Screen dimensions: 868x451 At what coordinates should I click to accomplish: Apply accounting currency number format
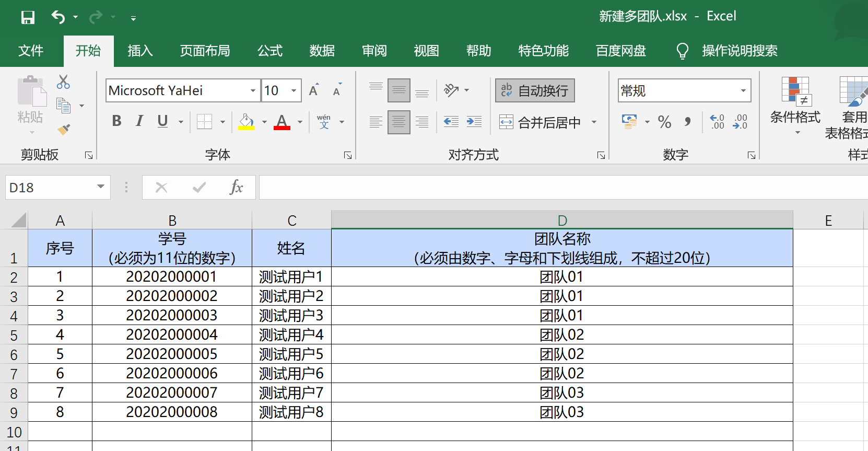(x=629, y=122)
